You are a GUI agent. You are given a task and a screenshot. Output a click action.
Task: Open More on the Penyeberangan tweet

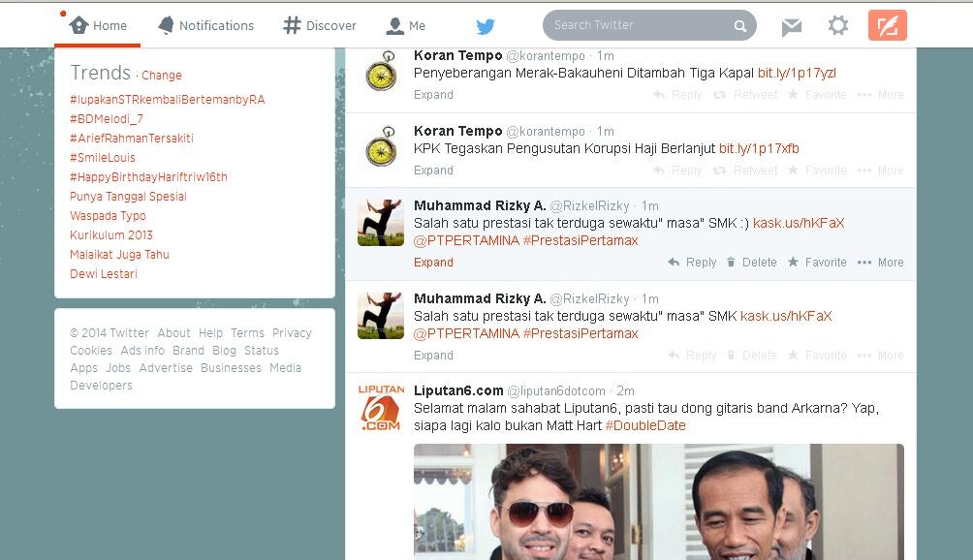pyautogui.click(x=881, y=94)
